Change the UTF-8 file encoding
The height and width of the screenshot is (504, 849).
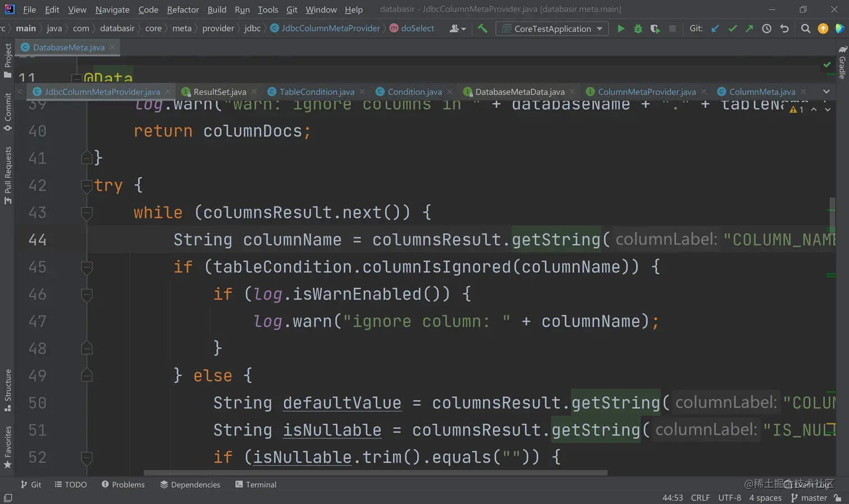click(729, 498)
